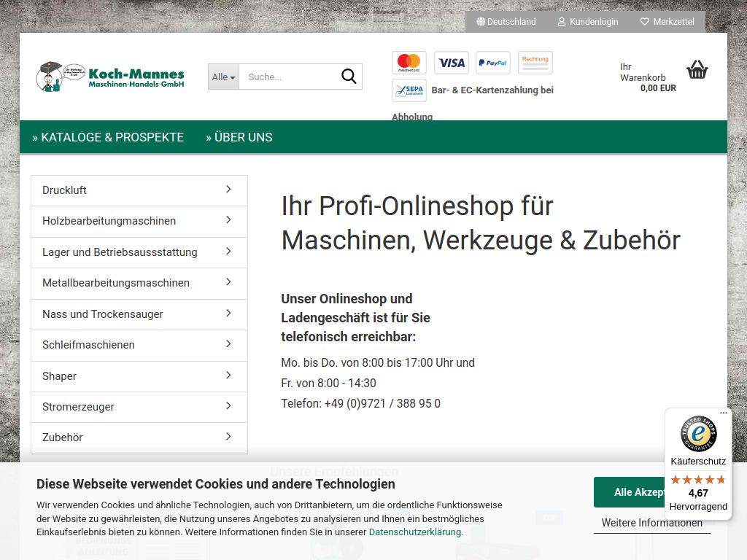Expand the Holzbearbeitungsmaschinen category

click(139, 221)
